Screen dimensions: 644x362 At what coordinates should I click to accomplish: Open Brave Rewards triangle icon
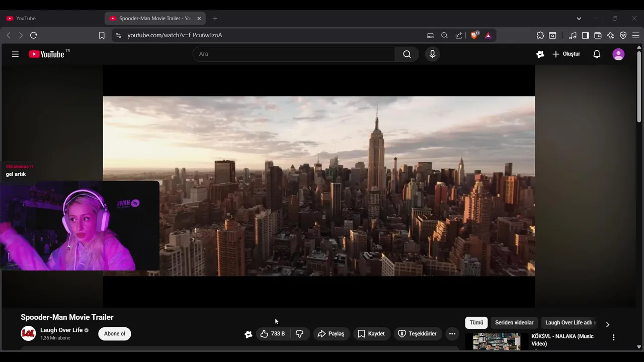(x=488, y=35)
